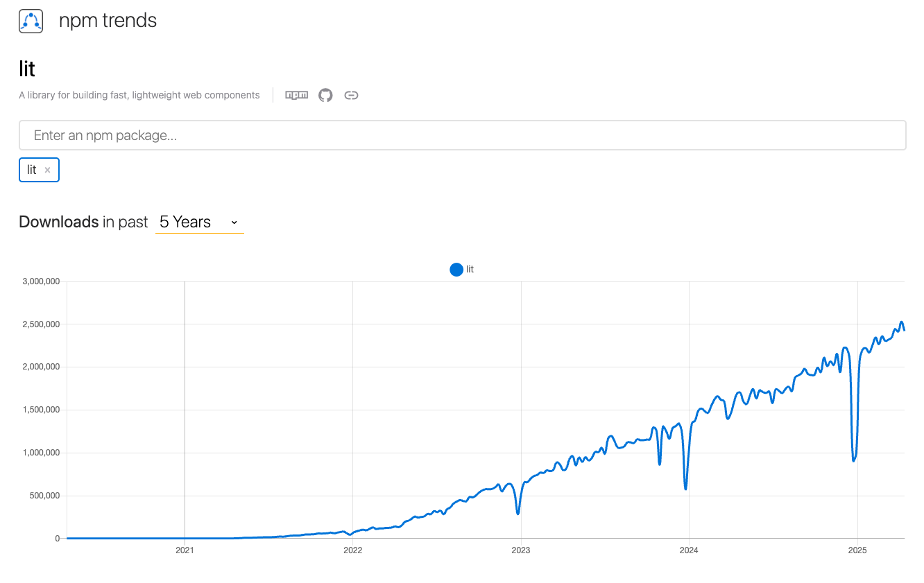Click the npm trends title text
The height and width of the screenshot is (583, 924).
(x=108, y=20)
